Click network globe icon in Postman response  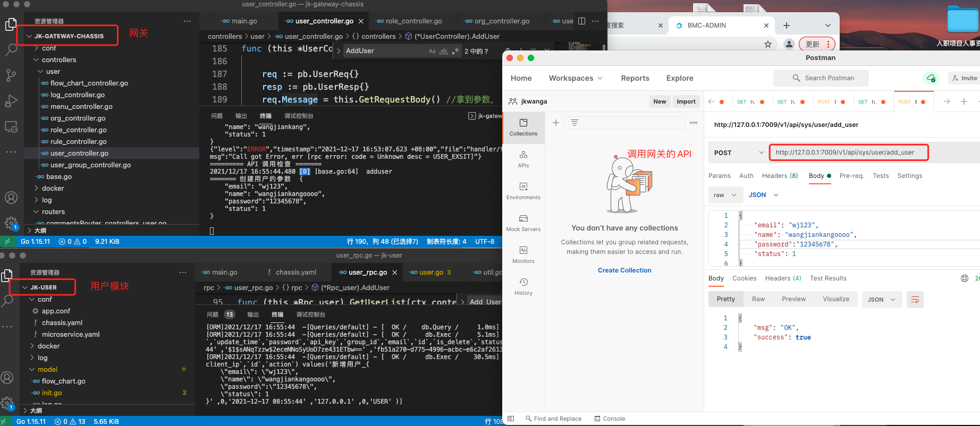point(965,278)
